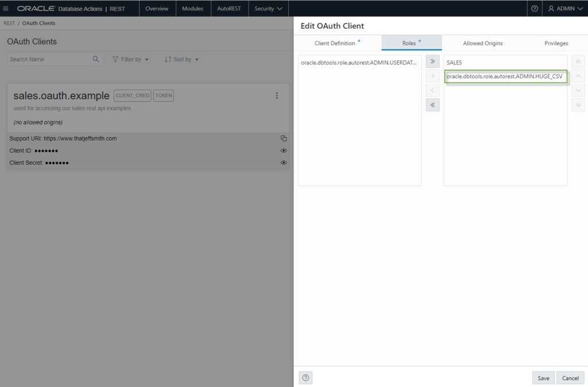Click the Support URI text

tap(63, 138)
